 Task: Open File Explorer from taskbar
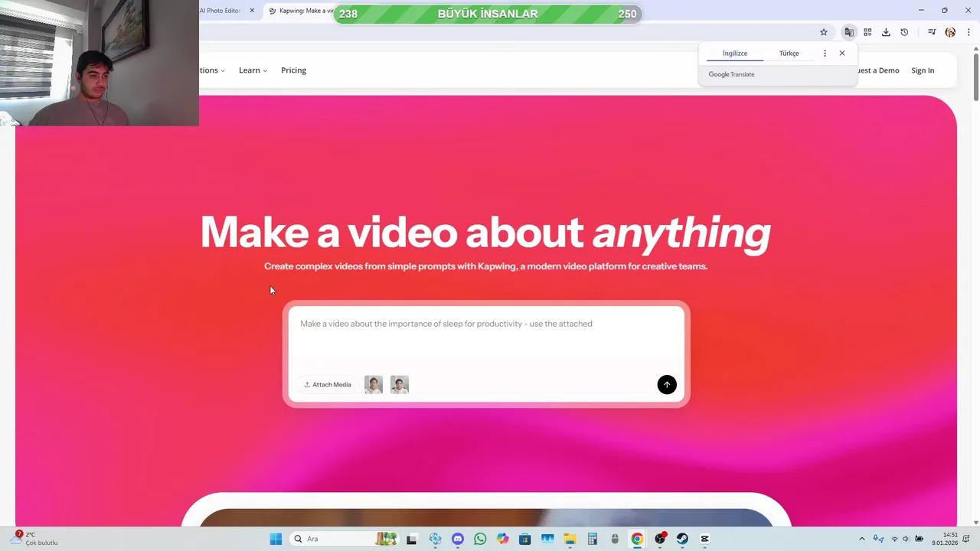[x=570, y=539]
